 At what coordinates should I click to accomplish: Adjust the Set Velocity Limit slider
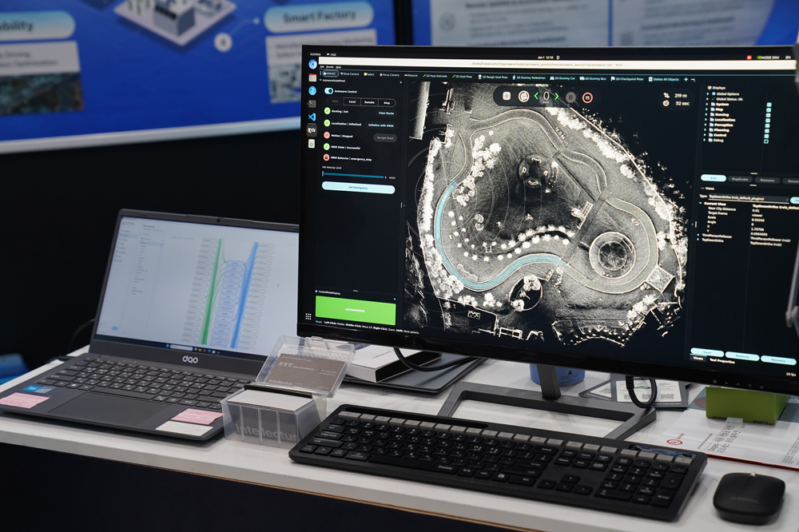[x=353, y=177]
